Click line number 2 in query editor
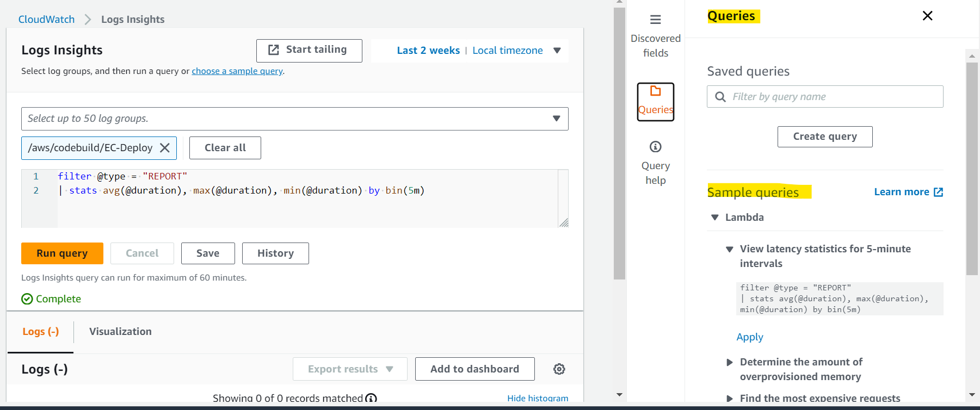Viewport: 980px width, 410px height. pos(36,190)
